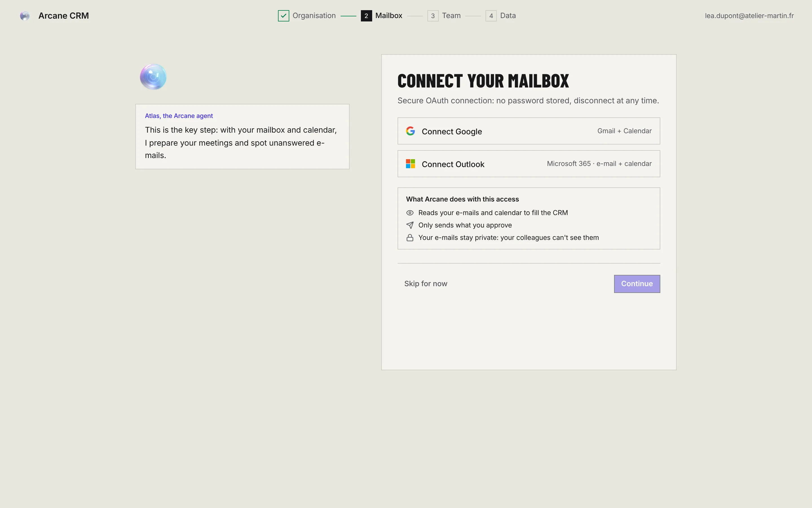Click the Atlas, the Arcane agent label
This screenshot has width=812, height=508.
tap(179, 116)
